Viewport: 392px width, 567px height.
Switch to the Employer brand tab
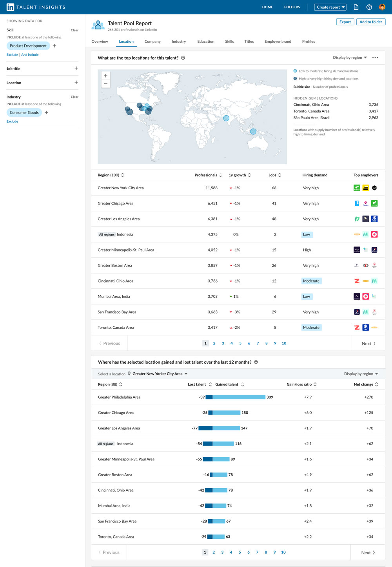point(278,42)
